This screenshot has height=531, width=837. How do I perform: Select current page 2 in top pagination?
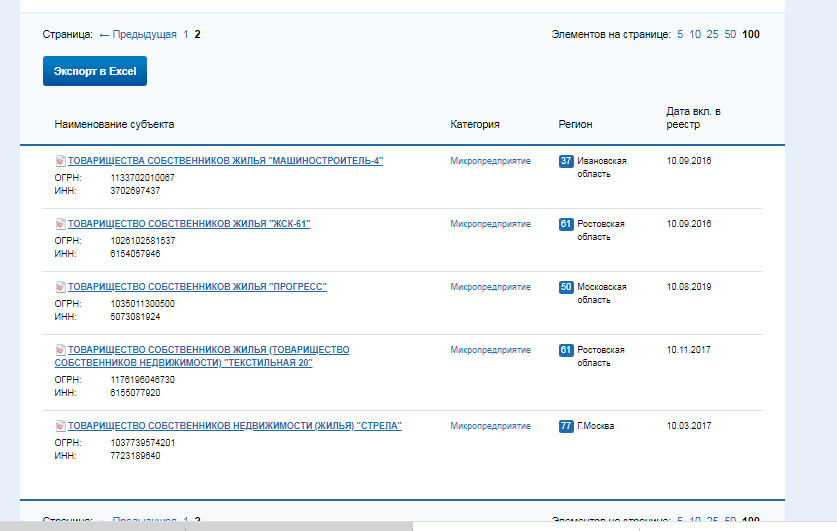pos(198,34)
